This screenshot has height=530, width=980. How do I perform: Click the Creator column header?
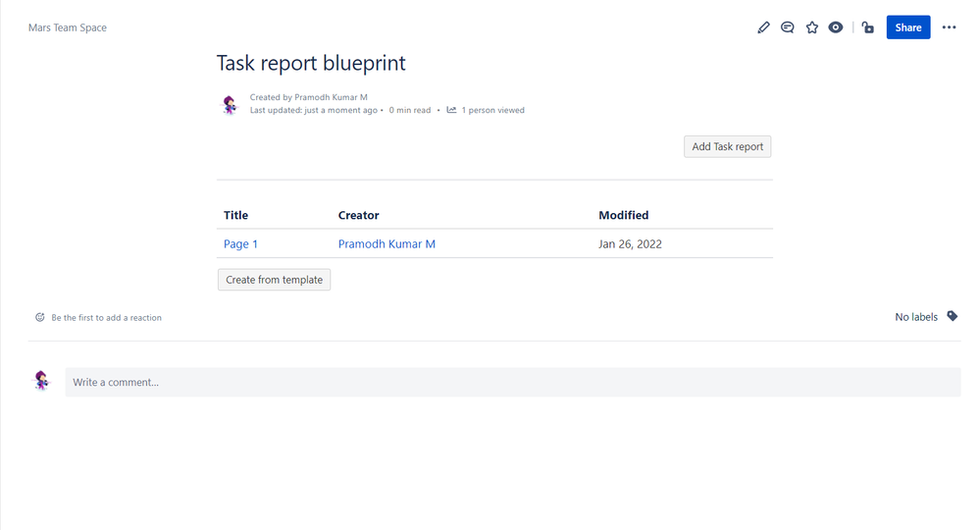pyautogui.click(x=359, y=215)
